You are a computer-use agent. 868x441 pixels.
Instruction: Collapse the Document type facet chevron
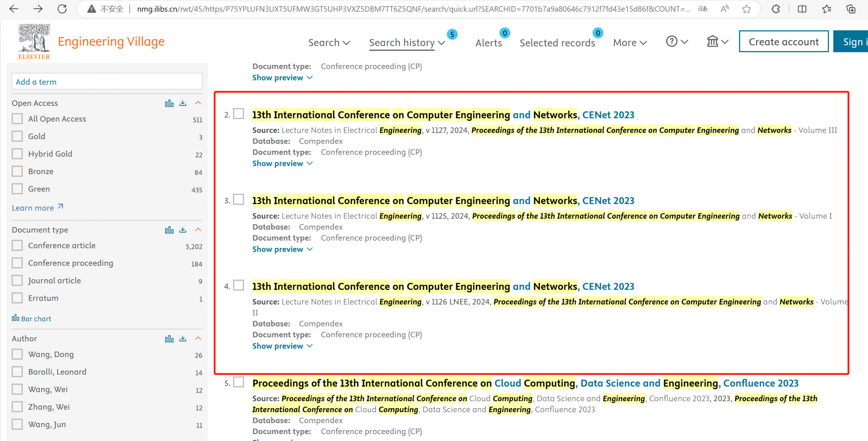tap(198, 230)
